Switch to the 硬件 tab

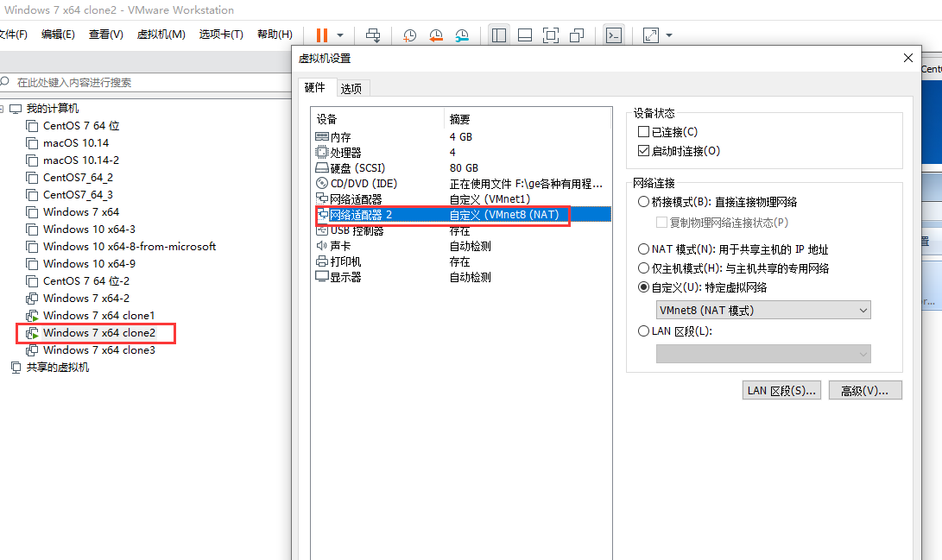315,88
